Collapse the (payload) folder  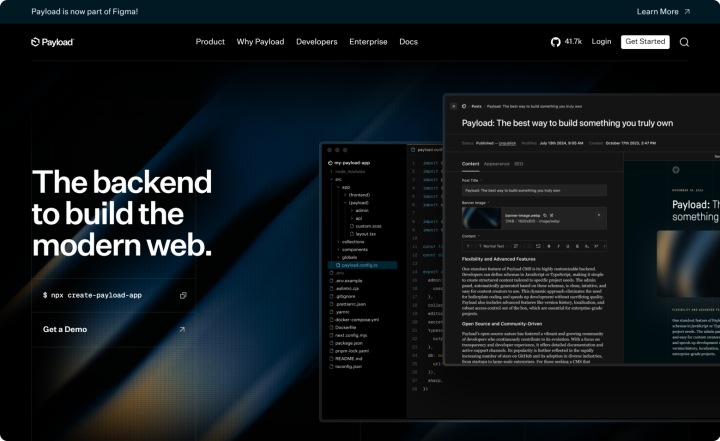[x=356, y=203]
